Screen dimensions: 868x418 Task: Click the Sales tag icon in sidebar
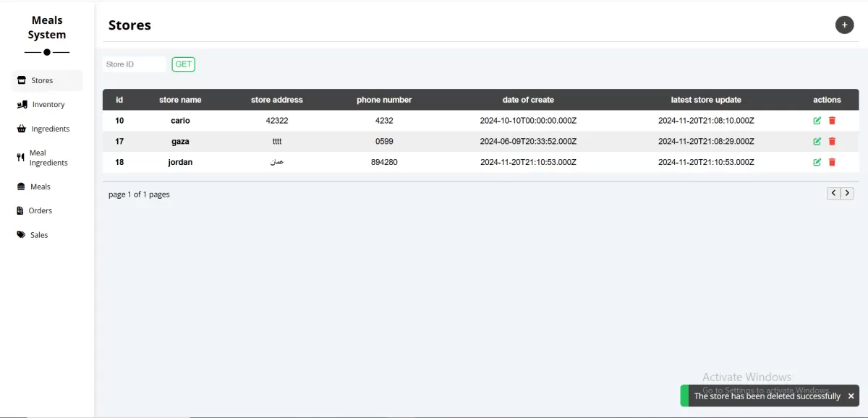[x=21, y=235]
